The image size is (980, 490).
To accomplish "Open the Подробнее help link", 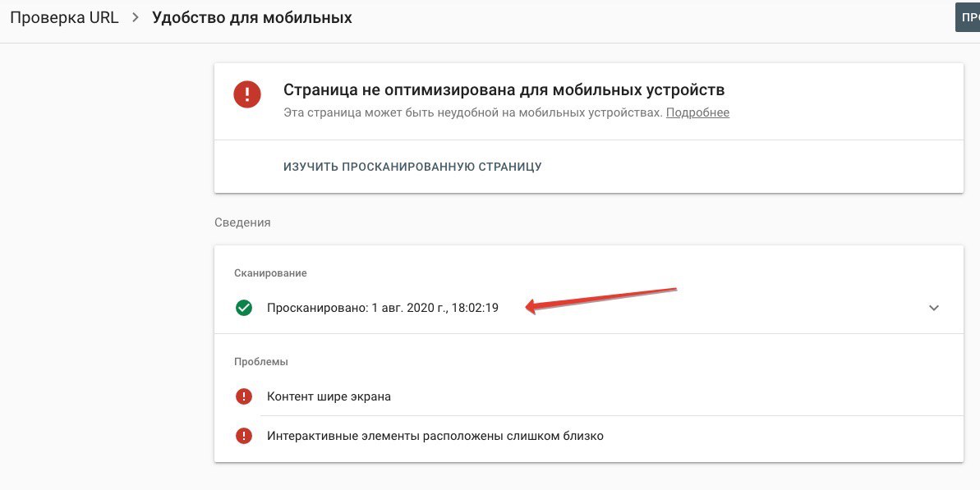I will tap(697, 113).
